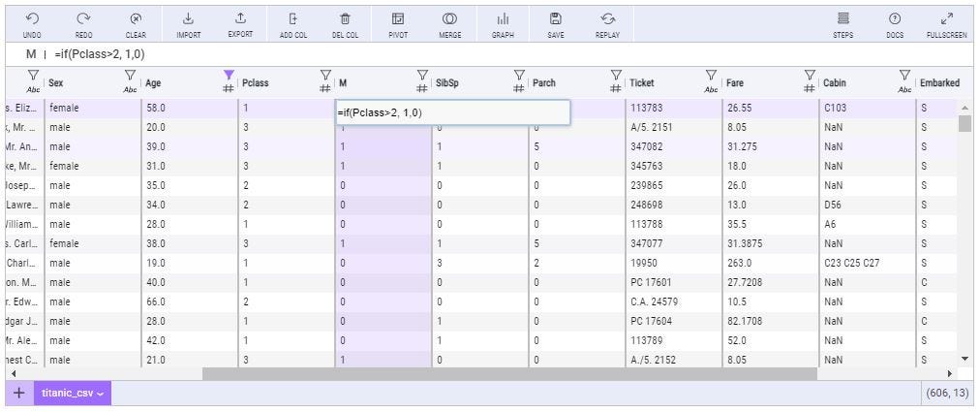Viewport: 980px width, 412px height.
Task: Select the Cabin cell C23 C25 C27
Action: (868, 263)
